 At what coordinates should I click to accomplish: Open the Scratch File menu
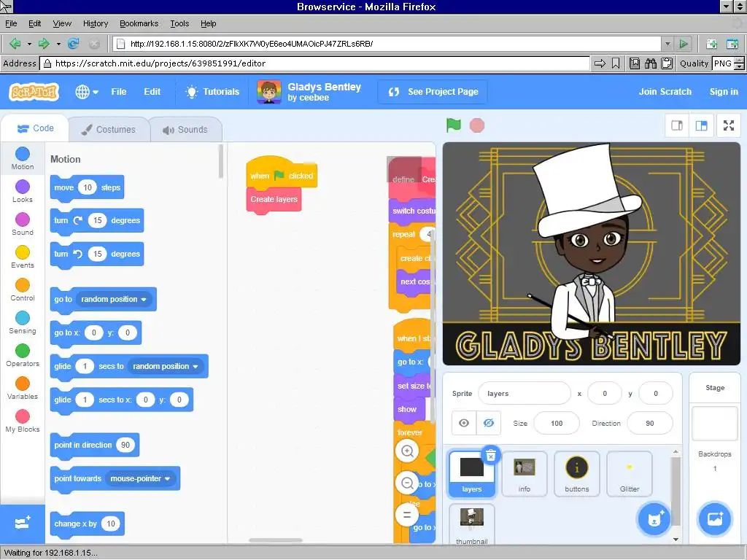tap(119, 91)
